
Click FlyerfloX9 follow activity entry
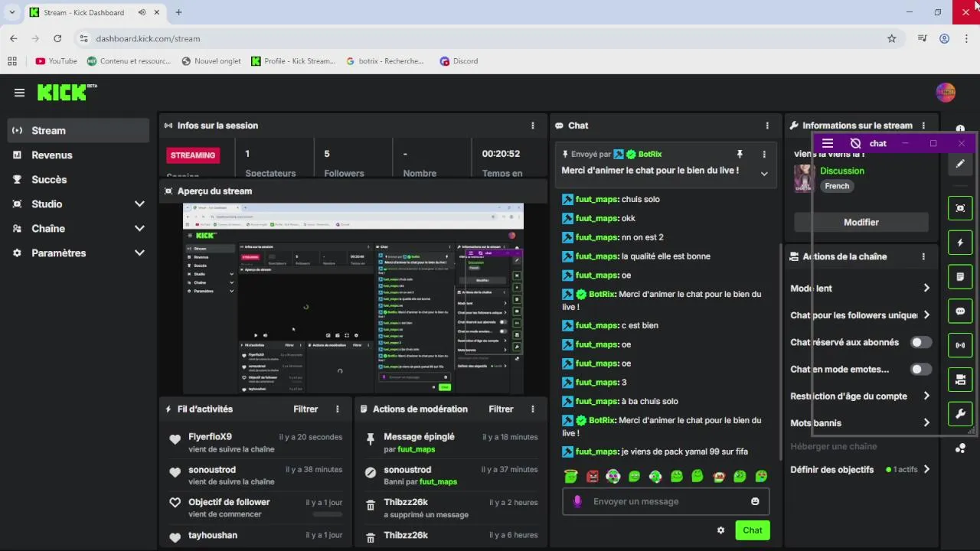coord(255,442)
